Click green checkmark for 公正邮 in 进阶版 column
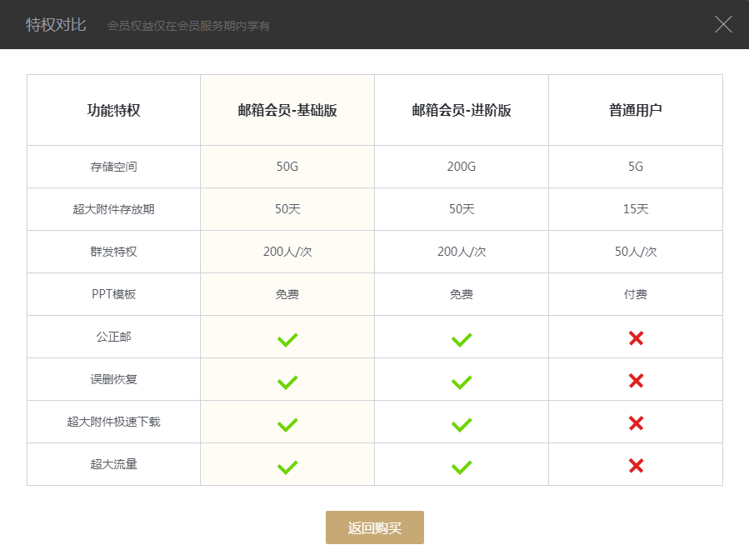The image size is (749, 560). point(462,339)
